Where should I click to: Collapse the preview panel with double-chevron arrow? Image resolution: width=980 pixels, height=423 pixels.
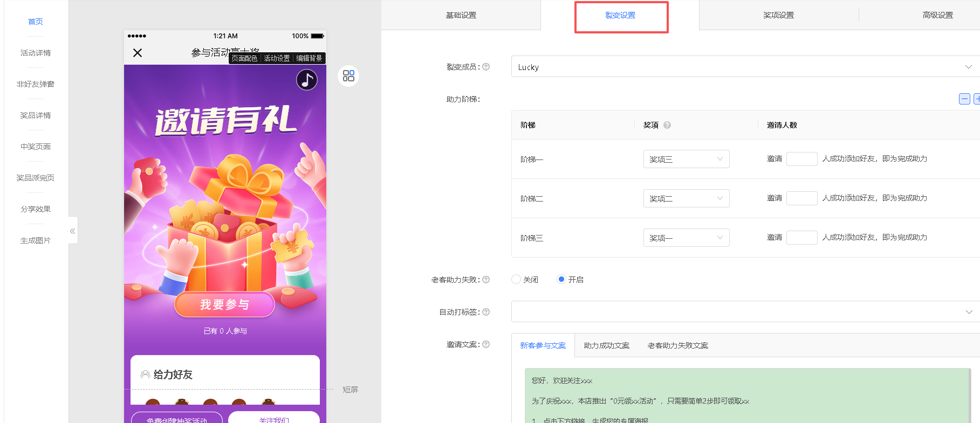73,231
